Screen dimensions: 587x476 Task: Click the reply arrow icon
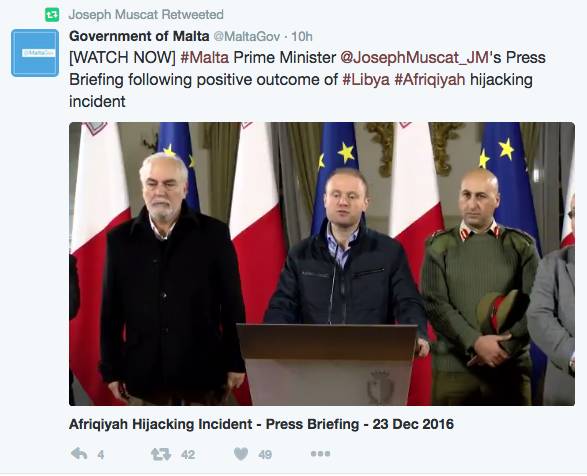(x=79, y=454)
